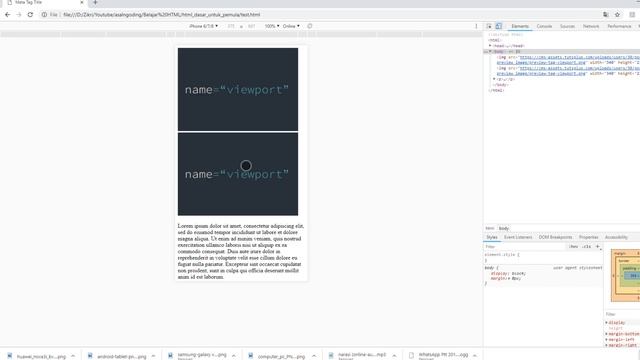The width and height of the screenshot is (640, 360).
Task: Open device toolbar three-dot more options
Action: pyautogui.click(x=476, y=26)
